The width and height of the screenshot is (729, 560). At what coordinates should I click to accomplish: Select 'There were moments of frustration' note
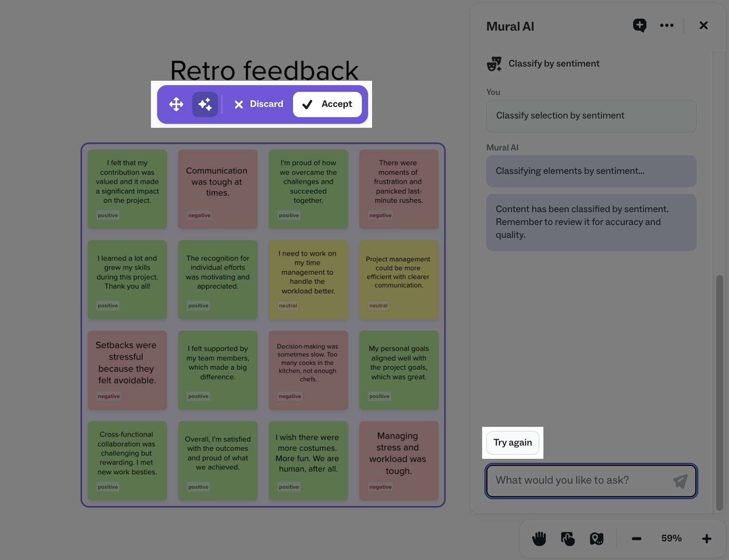pos(399,189)
